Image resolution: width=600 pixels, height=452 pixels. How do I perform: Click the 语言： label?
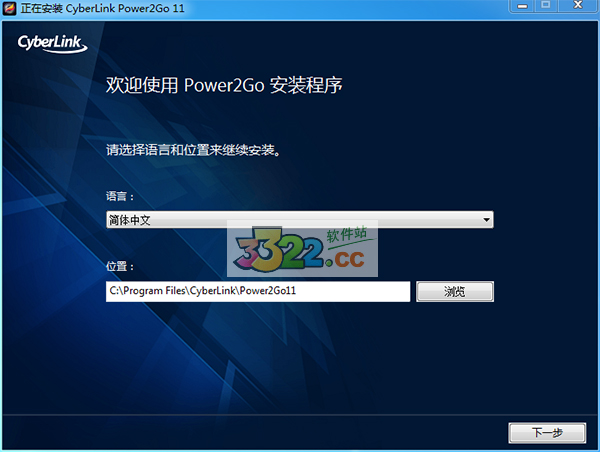(120, 196)
